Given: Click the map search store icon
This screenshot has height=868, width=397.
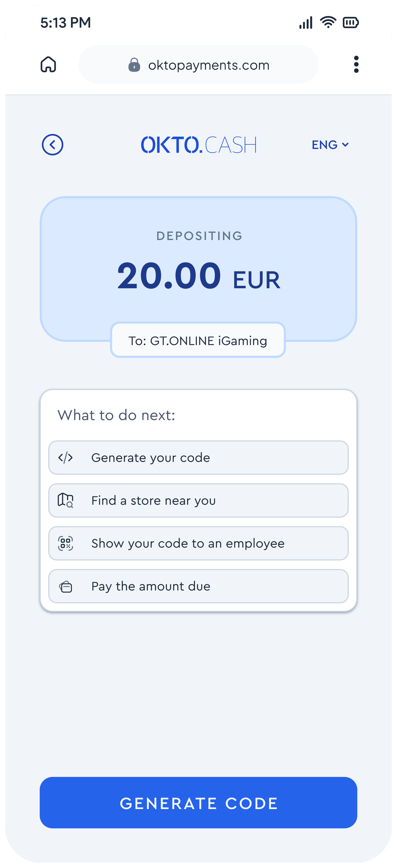Looking at the screenshot, I should 65,500.
